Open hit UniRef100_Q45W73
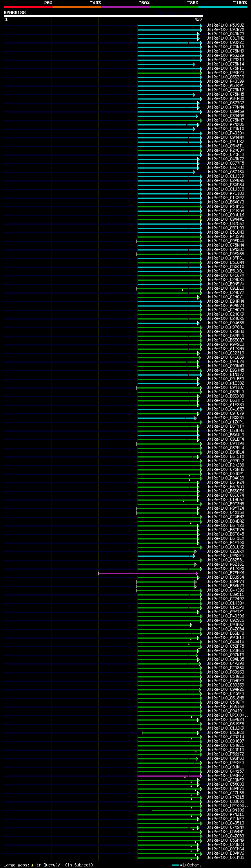 [225, 34]
